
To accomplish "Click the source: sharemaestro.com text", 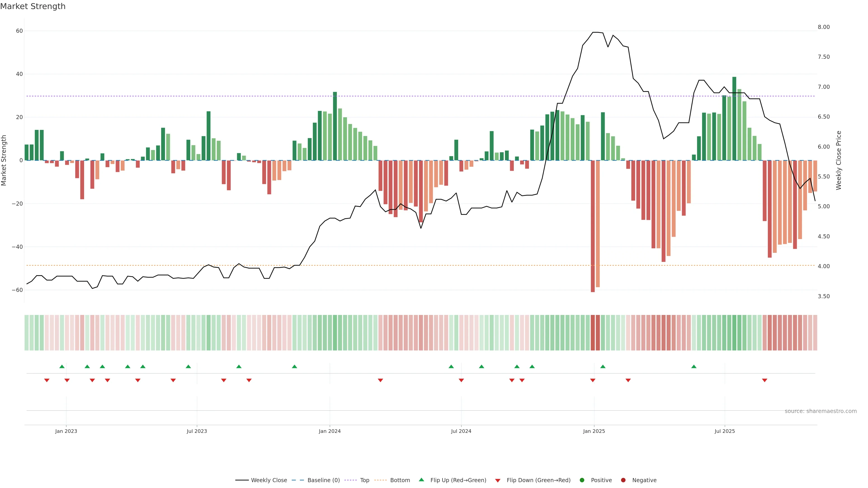I will pyautogui.click(x=821, y=411).
